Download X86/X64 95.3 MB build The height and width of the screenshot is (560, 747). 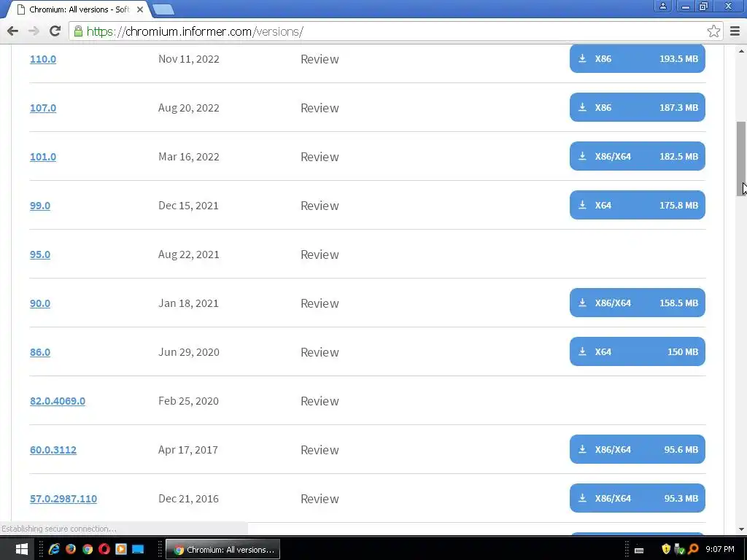[x=637, y=498]
